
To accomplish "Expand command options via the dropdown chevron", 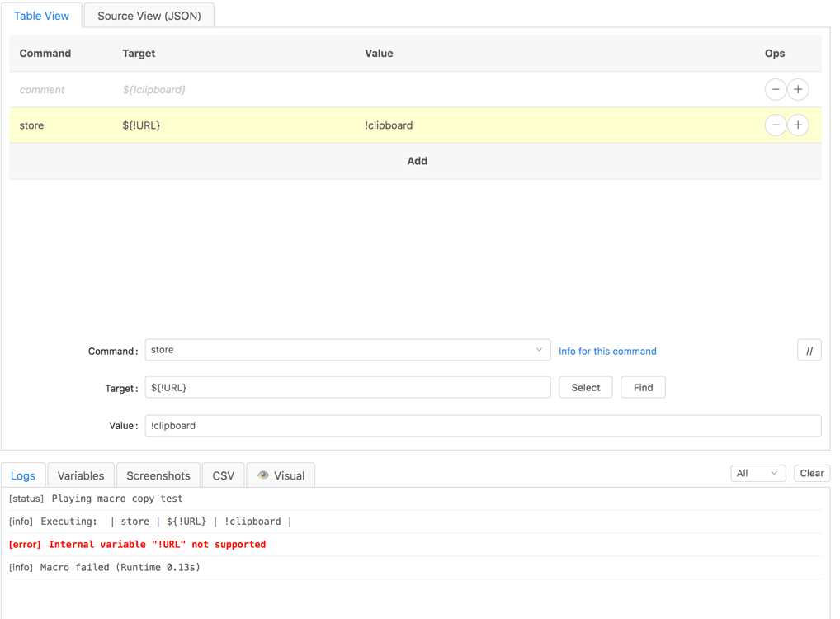I will (540, 350).
